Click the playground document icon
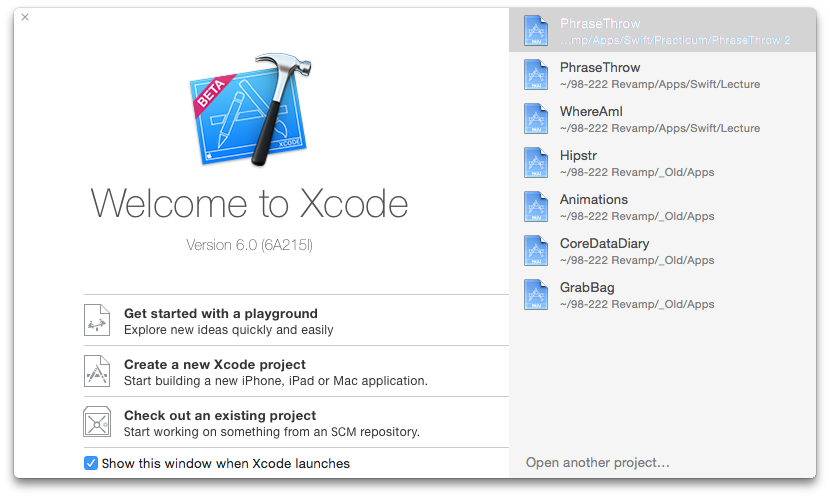Image resolution: width=830 pixels, height=498 pixels. point(97,320)
